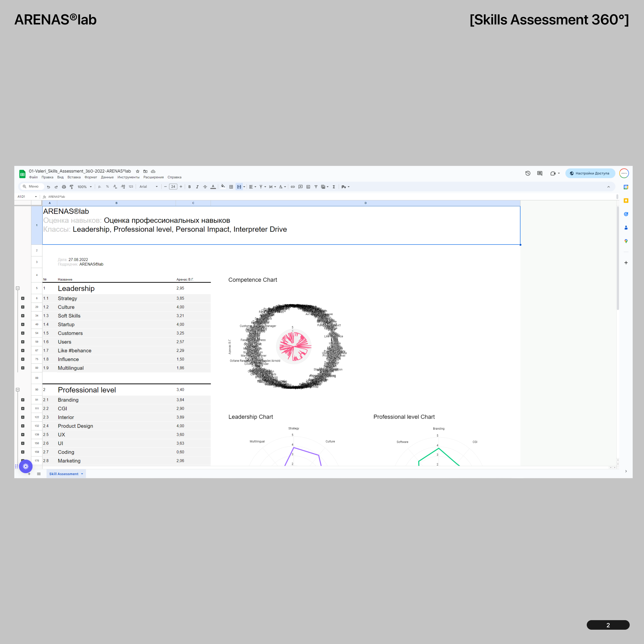Image resolution: width=644 pixels, height=644 pixels.
Task: Expand the Branding row group
Action: click(x=23, y=400)
